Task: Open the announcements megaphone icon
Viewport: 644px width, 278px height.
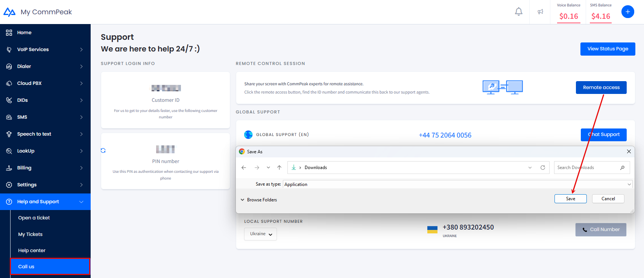Action: point(540,12)
